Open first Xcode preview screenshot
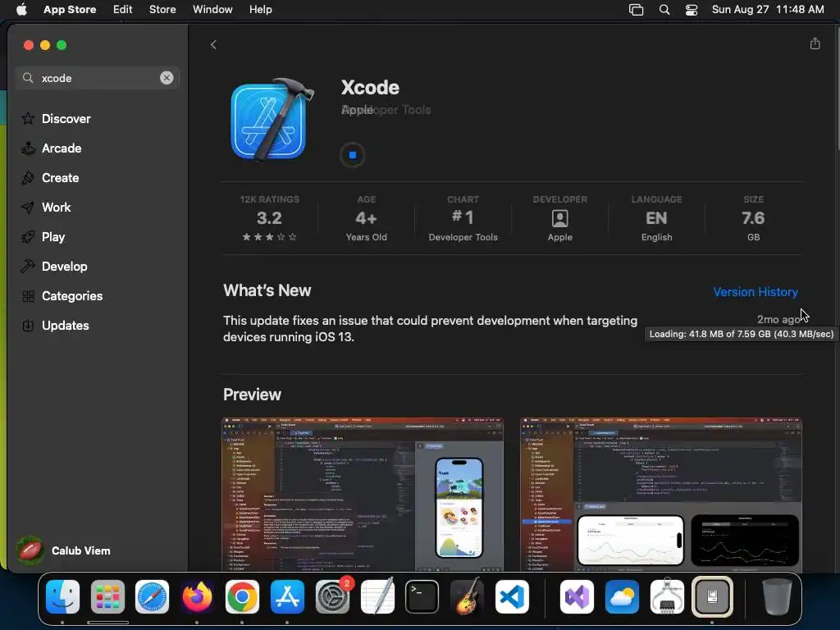840x630 pixels. click(363, 494)
